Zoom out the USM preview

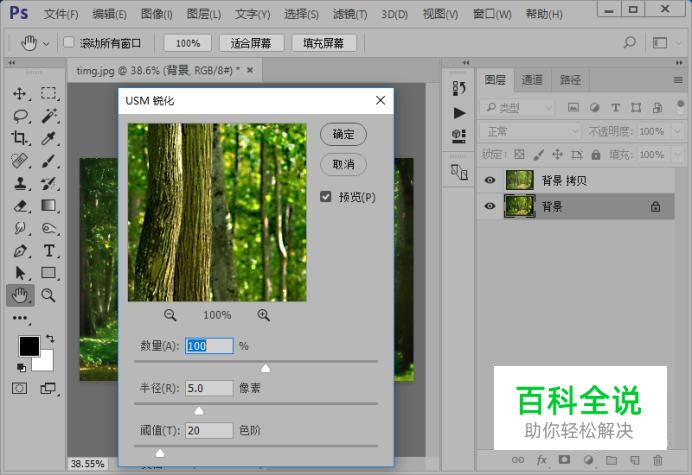tap(170, 315)
